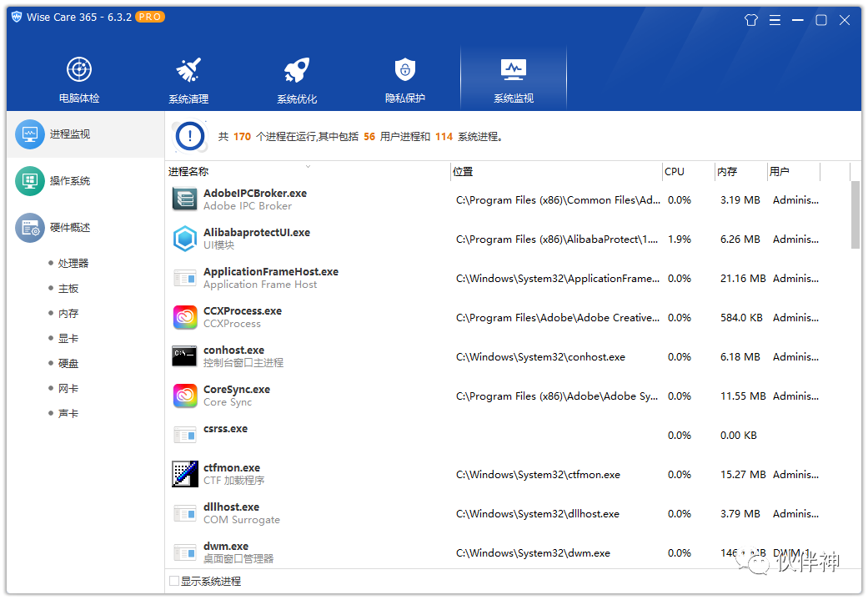The image size is (868, 600).
Task: Select the ApplicationFrameHost.exe process name
Action: (271, 271)
